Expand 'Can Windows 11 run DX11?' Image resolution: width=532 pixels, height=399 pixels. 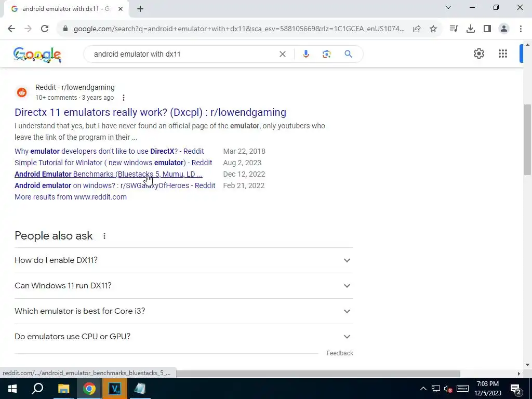[x=184, y=286]
